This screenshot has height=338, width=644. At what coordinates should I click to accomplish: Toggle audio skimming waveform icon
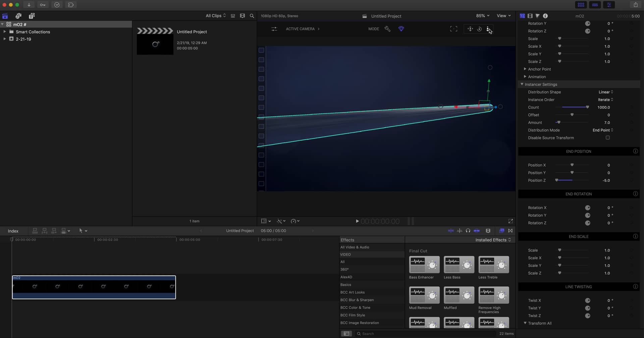click(460, 231)
